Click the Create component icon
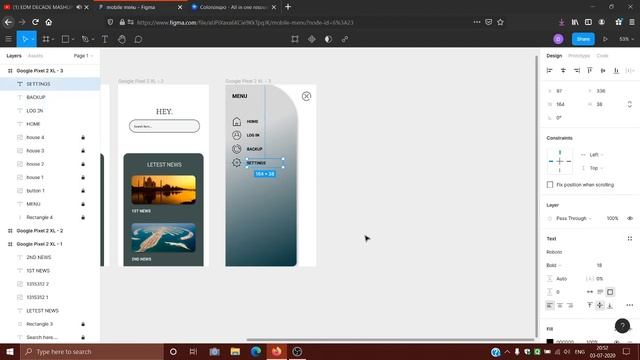This screenshot has width=640, height=360. (x=311, y=39)
